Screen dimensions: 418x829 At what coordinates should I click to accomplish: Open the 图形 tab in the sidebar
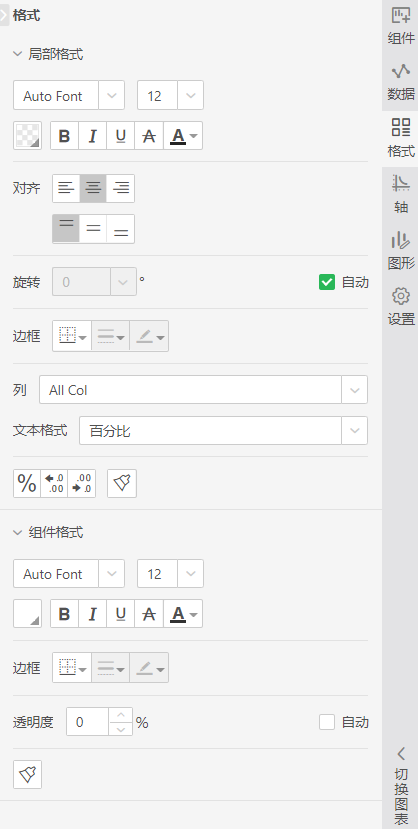pyautogui.click(x=401, y=251)
